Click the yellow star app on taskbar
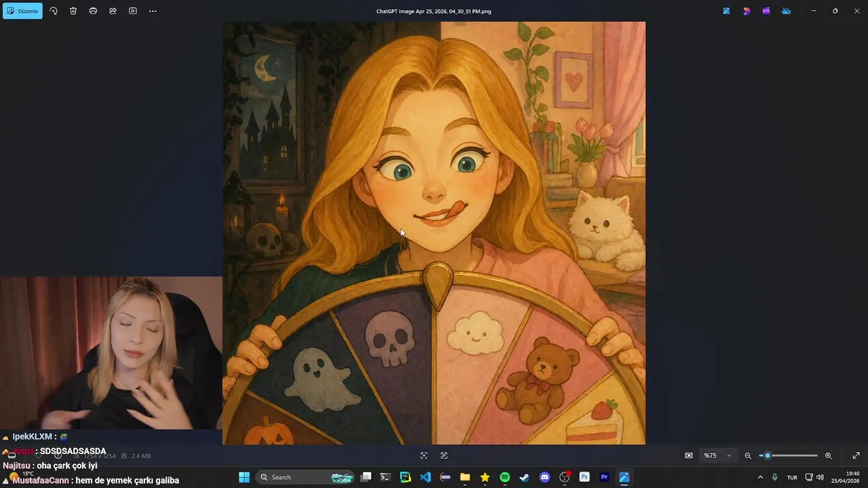868x488 pixels. pyautogui.click(x=485, y=477)
